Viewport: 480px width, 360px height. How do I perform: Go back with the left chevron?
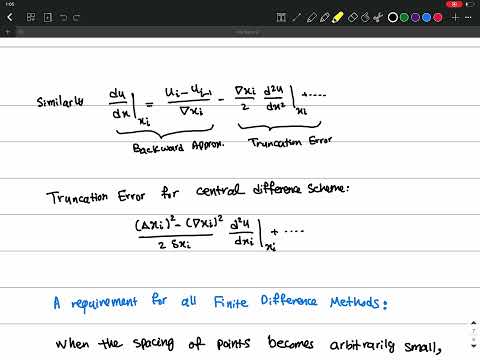pos(10,17)
